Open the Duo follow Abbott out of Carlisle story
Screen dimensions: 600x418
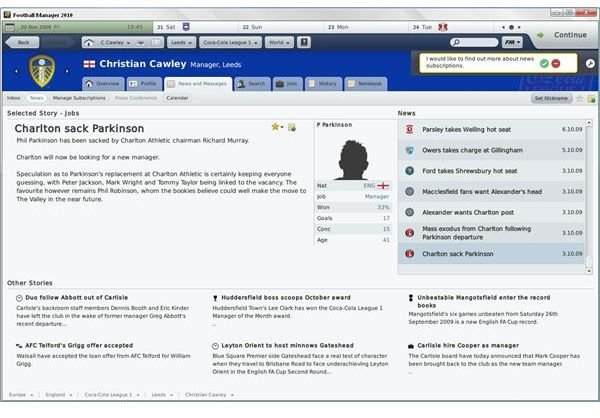point(77,297)
